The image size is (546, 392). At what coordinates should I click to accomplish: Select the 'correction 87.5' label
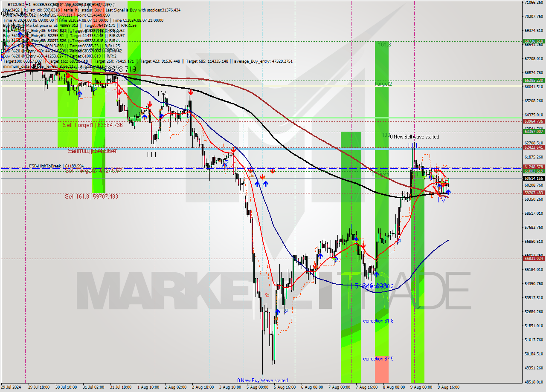(378, 359)
